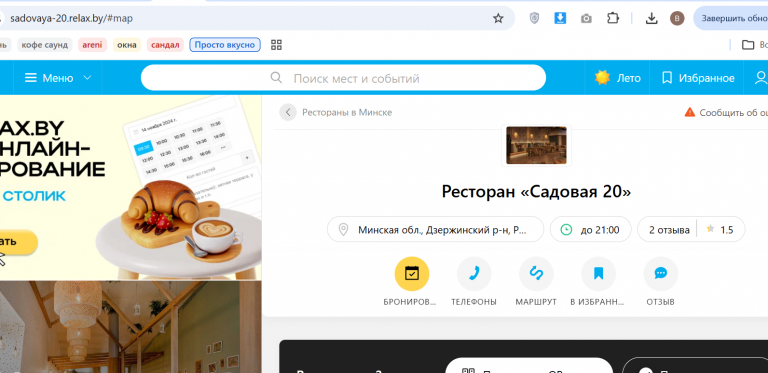The width and height of the screenshot is (768, 373).
Task: Open the 'окна' bookmark
Action: 127,45
